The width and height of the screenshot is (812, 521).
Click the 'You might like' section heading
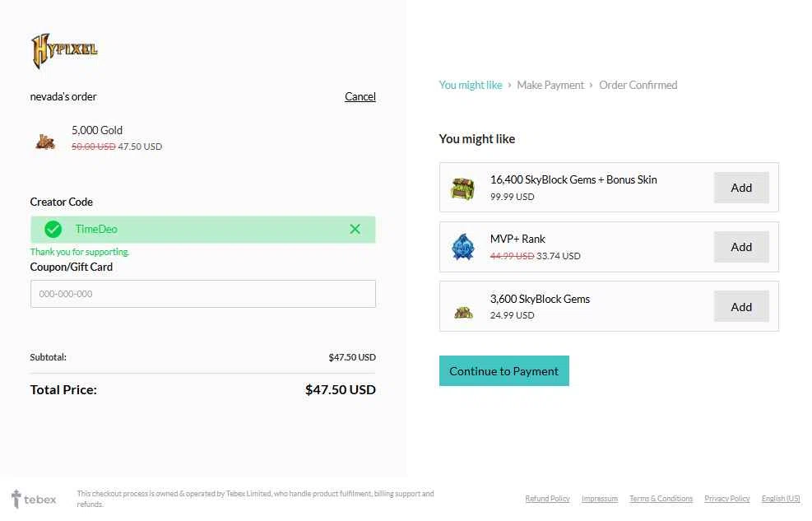click(x=477, y=139)
